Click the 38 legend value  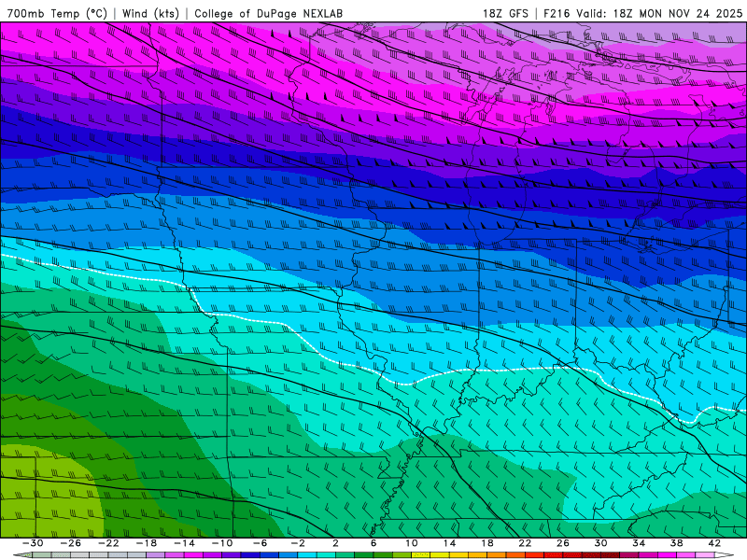pos(676,543)
